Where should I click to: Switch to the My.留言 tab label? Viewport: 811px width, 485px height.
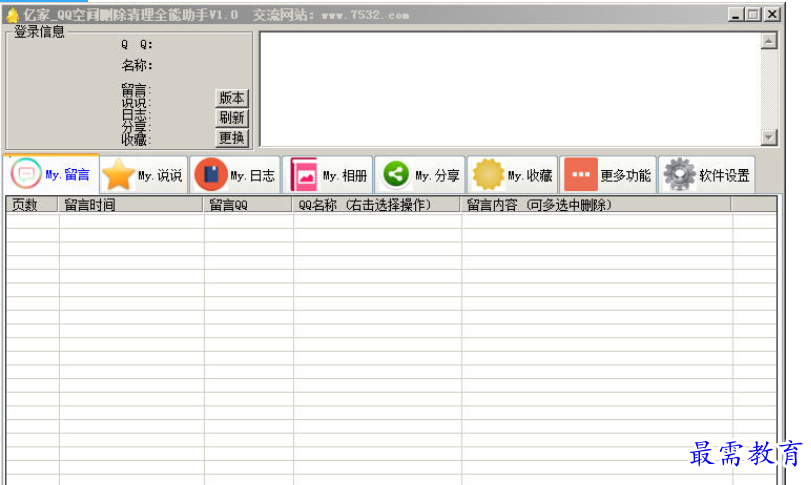coord(68,175)
